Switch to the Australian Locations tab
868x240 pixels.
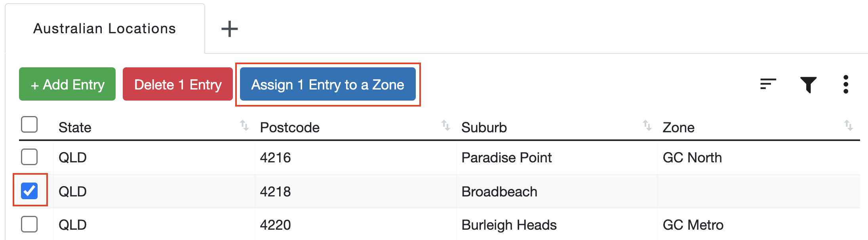(105, 28)
